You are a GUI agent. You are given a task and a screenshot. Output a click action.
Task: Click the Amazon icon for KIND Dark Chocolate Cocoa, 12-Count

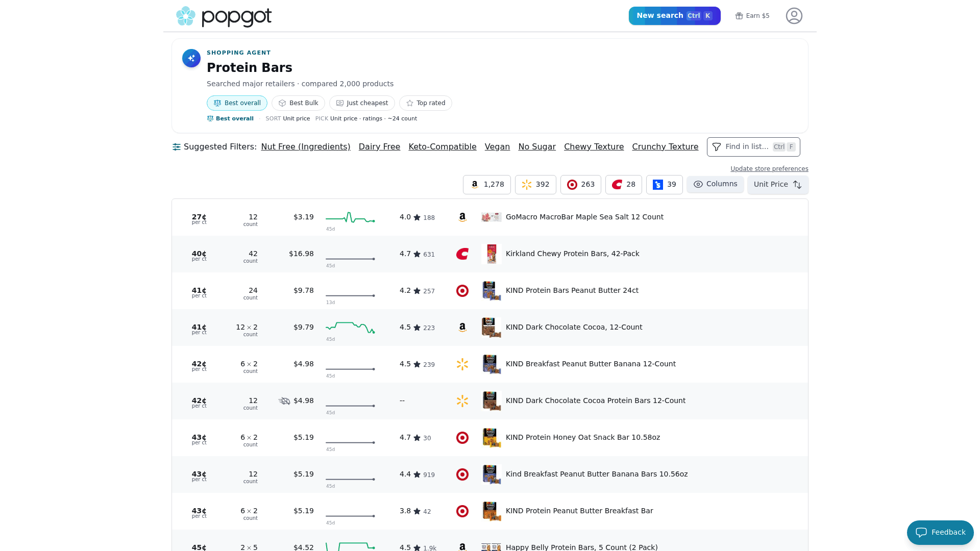pyautogui.click(x=462, y=328)
